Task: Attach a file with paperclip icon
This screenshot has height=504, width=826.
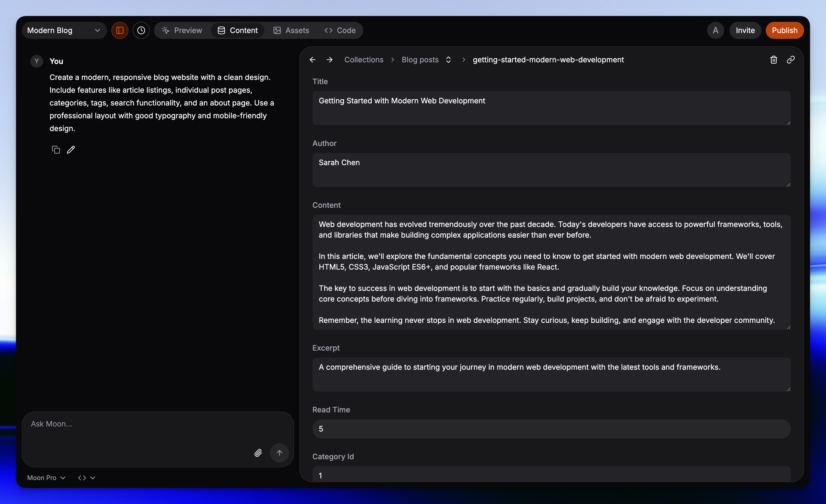Action: pyautogui.click(x=258, y=453)
